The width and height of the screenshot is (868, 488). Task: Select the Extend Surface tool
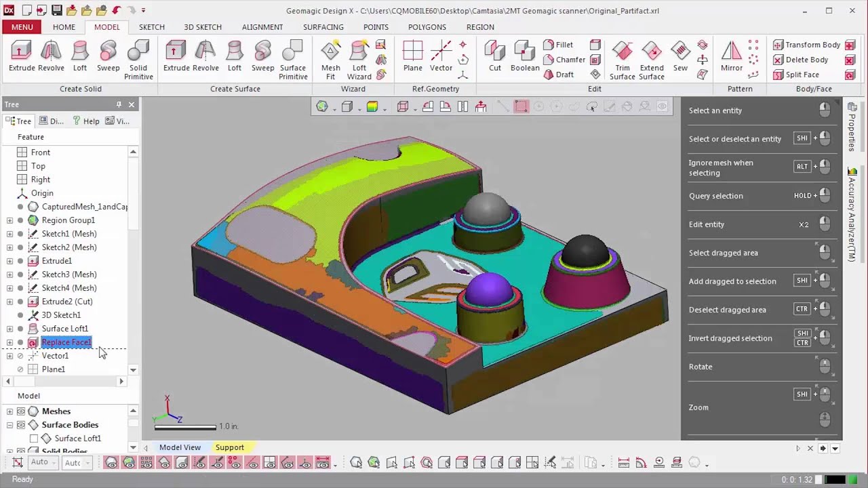tap(652, 60)
